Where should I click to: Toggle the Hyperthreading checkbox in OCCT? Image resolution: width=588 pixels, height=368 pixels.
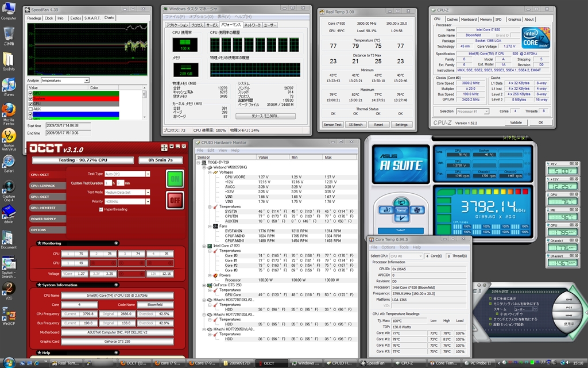tap(101, 209)
